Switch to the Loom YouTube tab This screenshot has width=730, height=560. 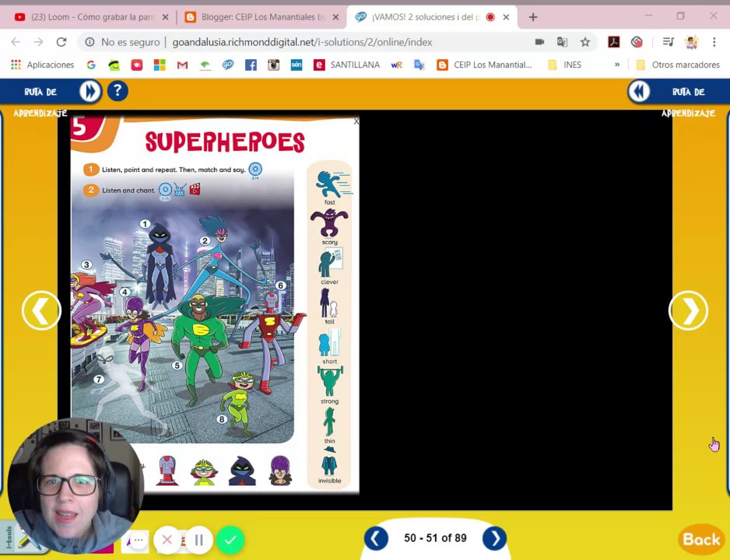coord(92,17)
